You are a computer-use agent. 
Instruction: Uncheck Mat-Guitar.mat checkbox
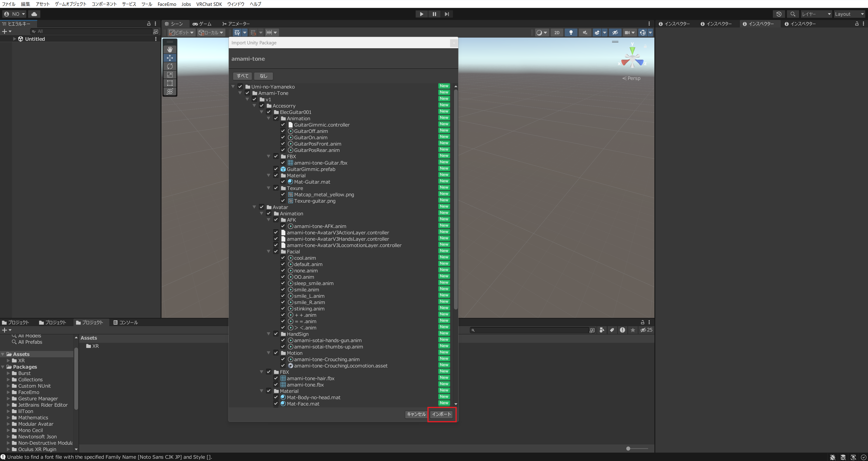click(283, 182)
